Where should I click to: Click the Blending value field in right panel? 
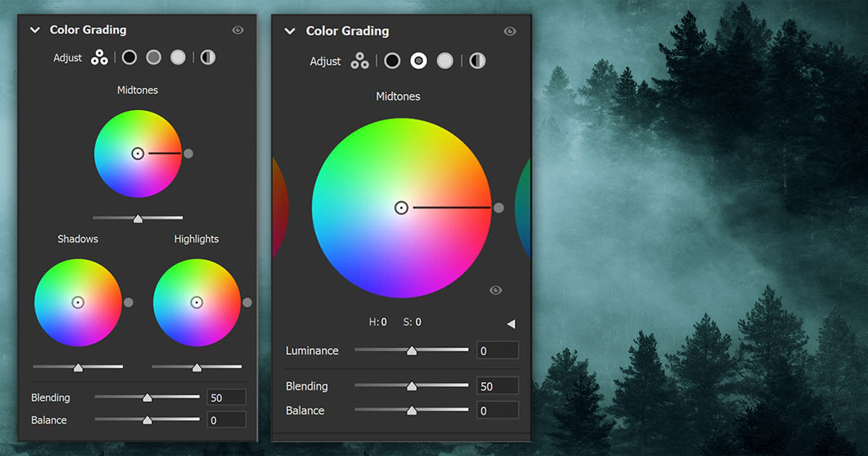point(498,387)
